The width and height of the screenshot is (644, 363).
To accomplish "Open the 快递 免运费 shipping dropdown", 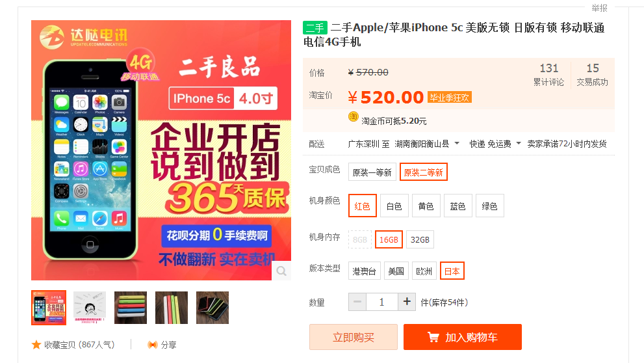I will point(495,144).
